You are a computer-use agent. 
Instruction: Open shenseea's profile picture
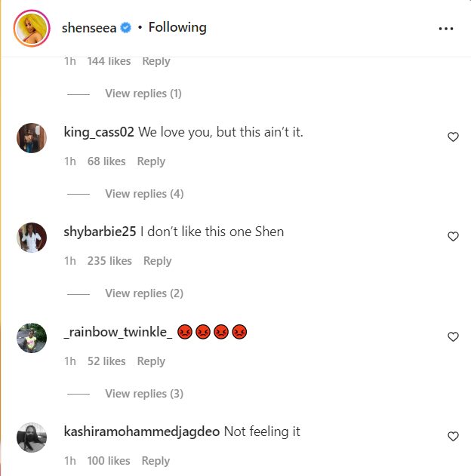click(32, 29)
